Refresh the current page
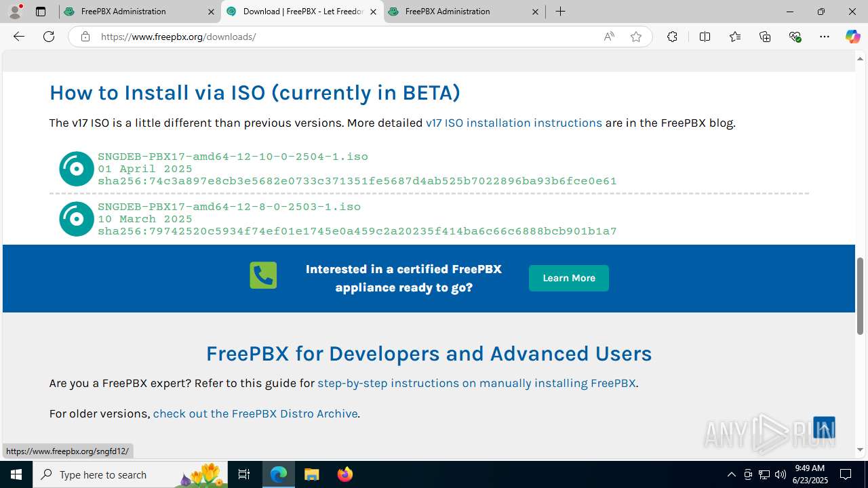Screen dimensions: 868x488 (49, 37)
